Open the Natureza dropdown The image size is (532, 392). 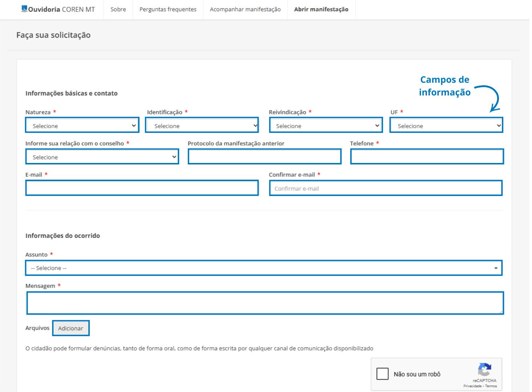[x=82, y=126]
